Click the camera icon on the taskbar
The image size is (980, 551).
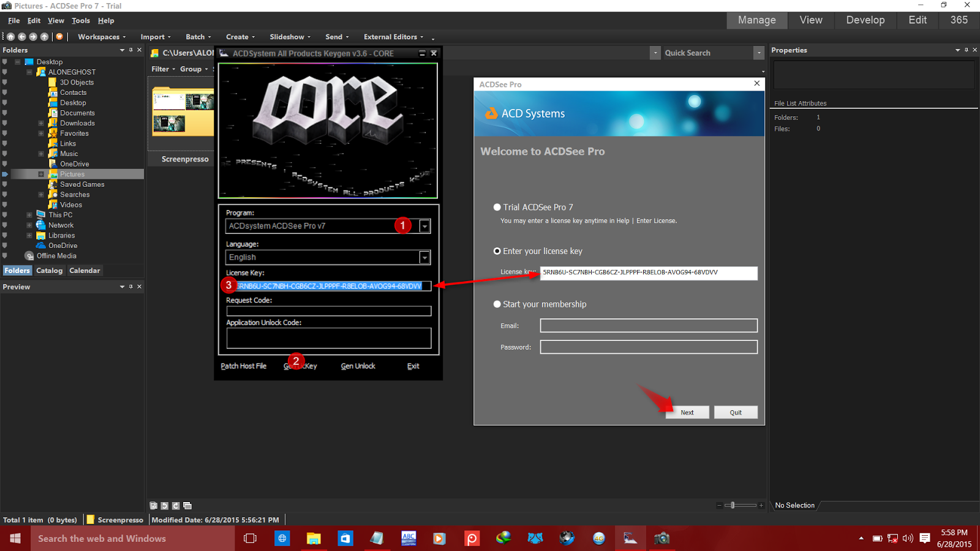[x=661, y=538]
